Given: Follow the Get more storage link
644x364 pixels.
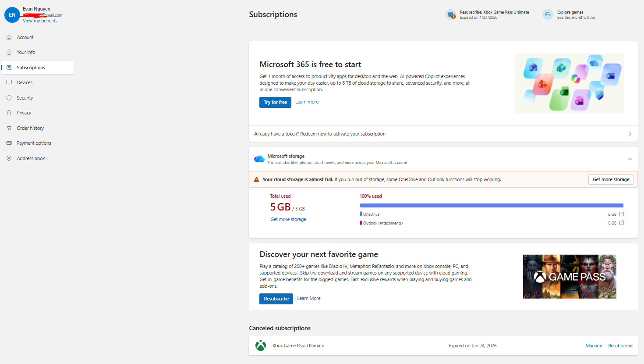Looking at the screenshot, I should coord(288,219).
